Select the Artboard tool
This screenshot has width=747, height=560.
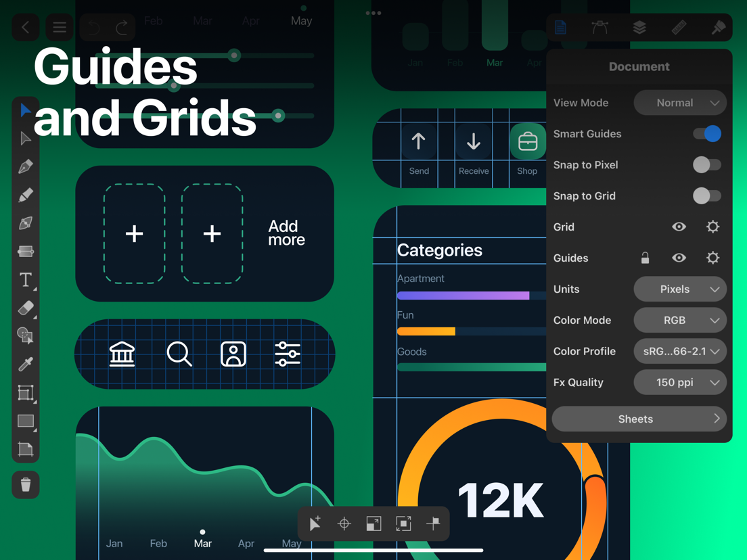[26, 449]
